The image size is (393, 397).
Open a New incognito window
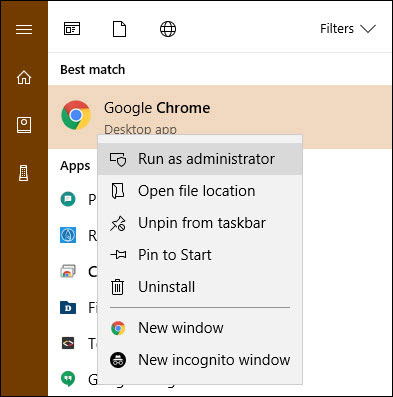(200, 360)
